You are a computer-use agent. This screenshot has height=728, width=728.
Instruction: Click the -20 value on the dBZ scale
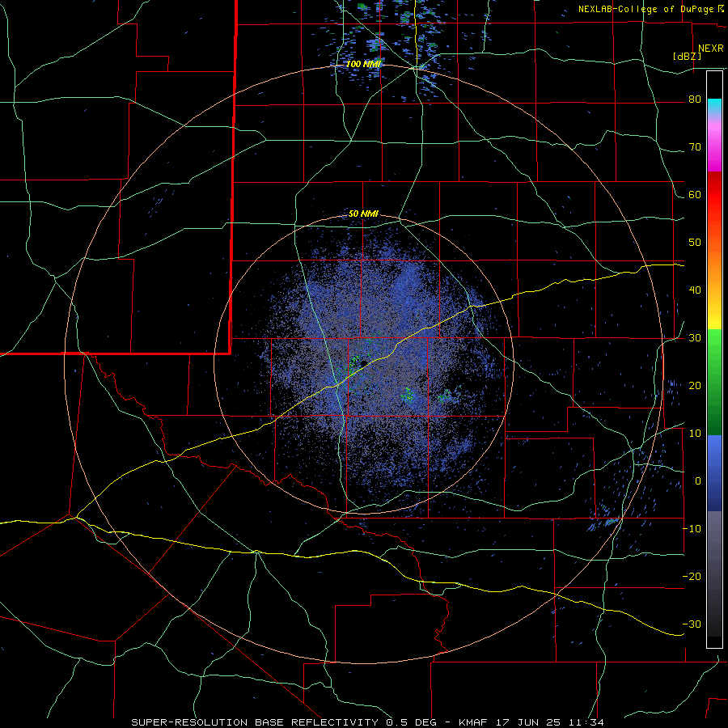(x=692, y=577)
